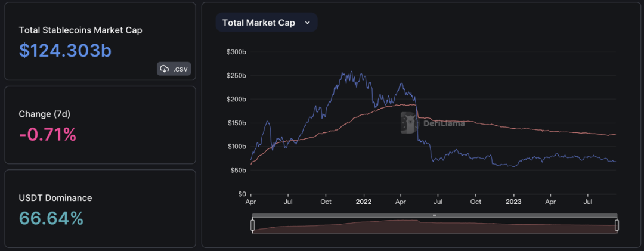Click the DefiLlama logo watermark in the chart
This screenshot has height=251, width=644.
click(408, 123)
